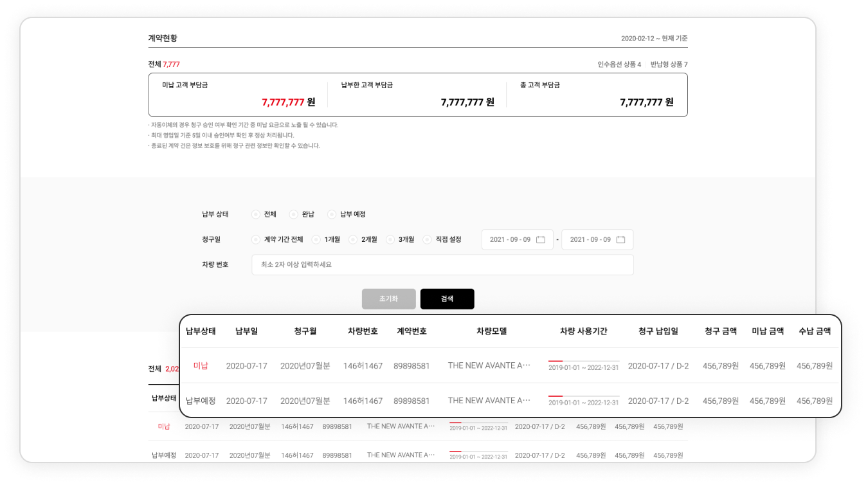Click the 총 고객 부담금 amount
The image size is (868, 485).
coord(647,102)
